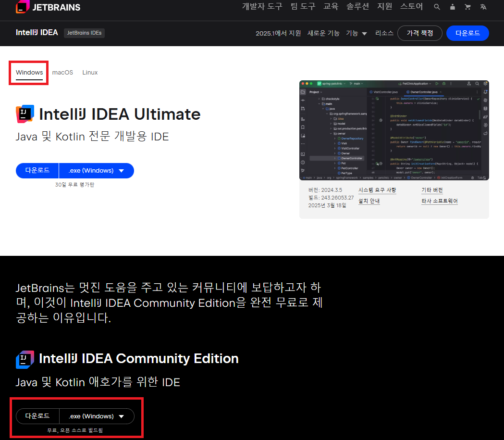The width and height of the screenshot is (504, 440).
Task: Switch to the Linux tab
Action: click(90, 73)
